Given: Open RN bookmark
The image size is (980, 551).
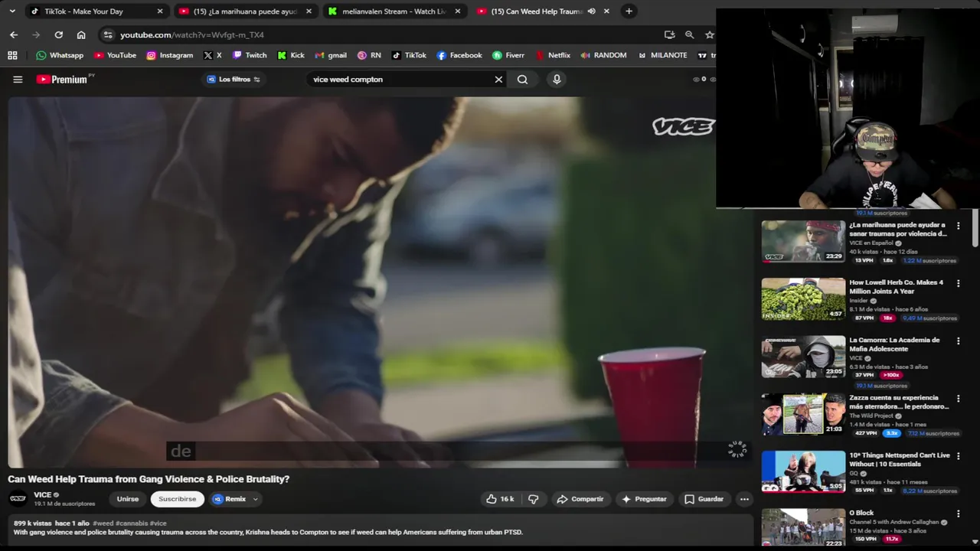Looking at the screenshot, I should click(369, 55).
